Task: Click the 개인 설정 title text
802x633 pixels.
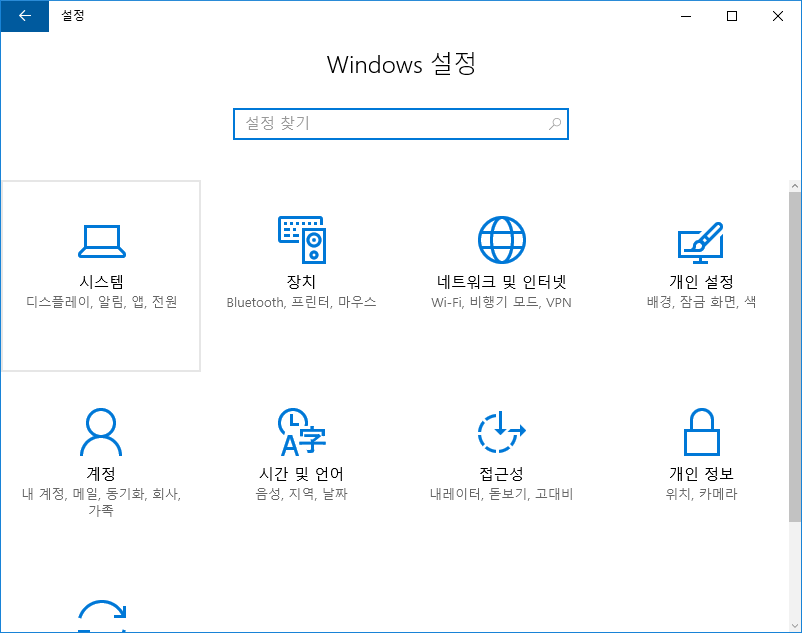Action: (701, 281)
